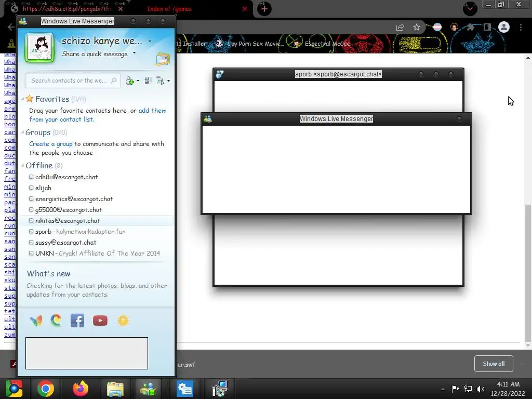Close the Index of /games tab
This screenshot has width=532, height=399.
pyautogui.click(x=245, y=9)
